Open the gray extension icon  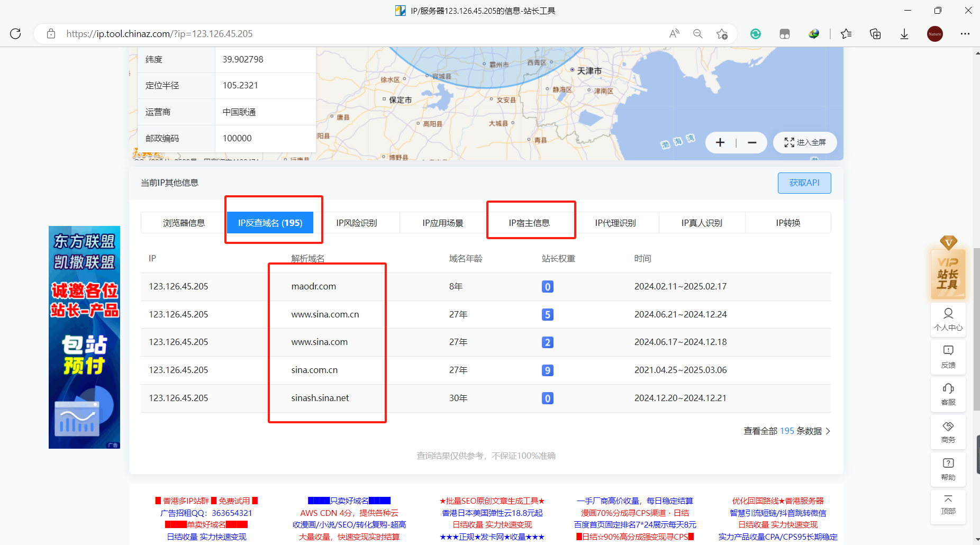[x=785, y=34]
